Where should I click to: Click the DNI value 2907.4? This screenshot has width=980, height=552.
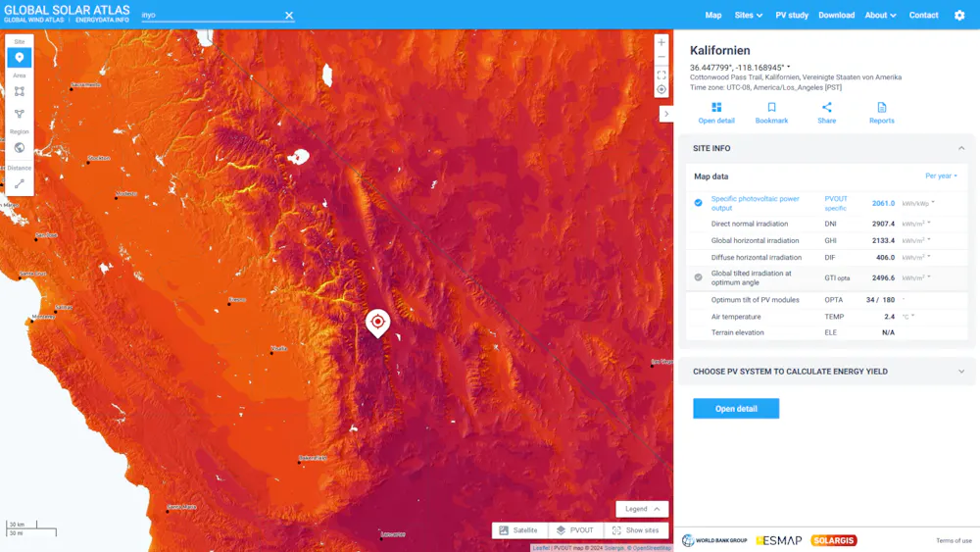pos(883,224)
